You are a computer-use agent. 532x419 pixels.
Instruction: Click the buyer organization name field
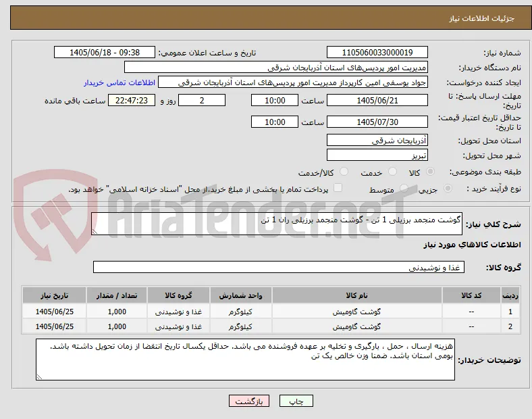pos(276,67)
